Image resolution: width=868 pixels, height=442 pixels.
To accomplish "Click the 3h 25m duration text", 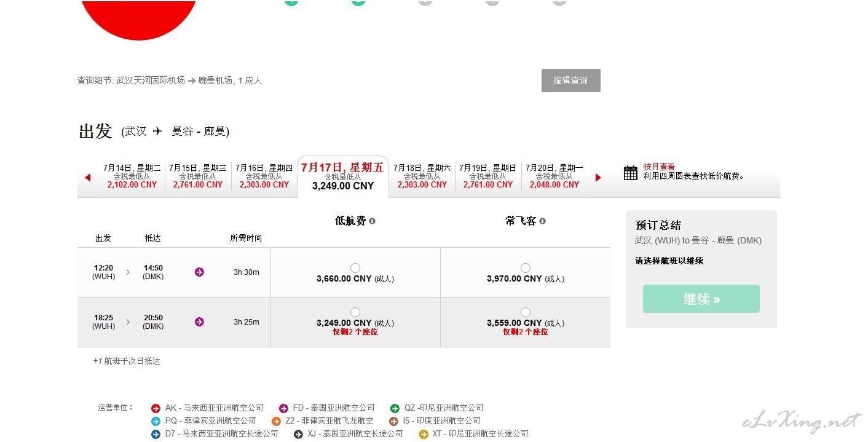I will click(x=247, y=322).
